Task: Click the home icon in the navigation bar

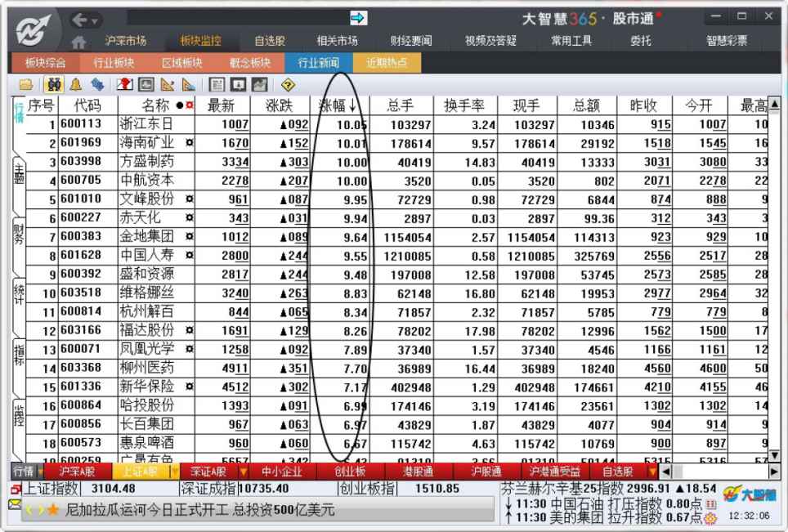Action: pos(78,42)
